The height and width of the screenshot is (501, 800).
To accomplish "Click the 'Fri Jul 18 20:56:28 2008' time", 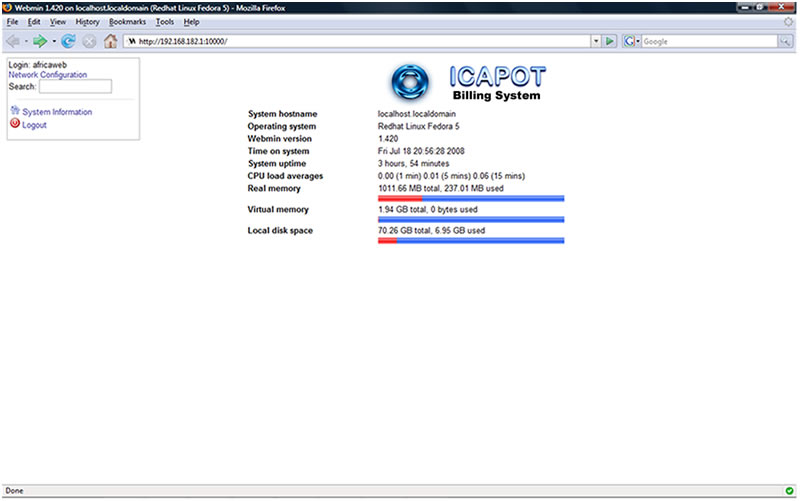I will click(421, 151).
